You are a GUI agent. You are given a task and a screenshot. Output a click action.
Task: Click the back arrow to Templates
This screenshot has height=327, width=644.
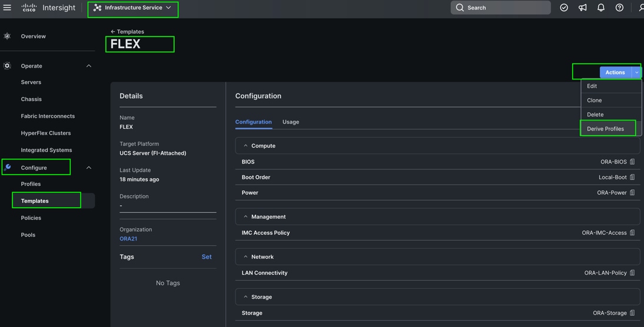112,32
